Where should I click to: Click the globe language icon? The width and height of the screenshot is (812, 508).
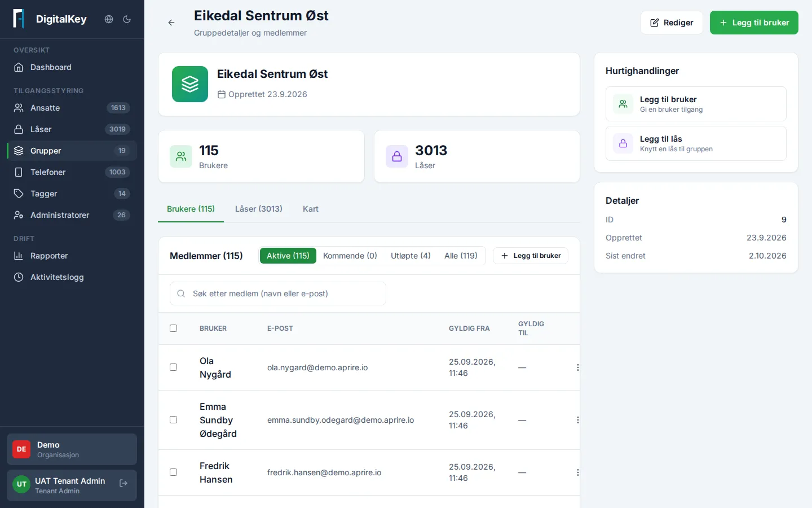[x=109, y=19]
